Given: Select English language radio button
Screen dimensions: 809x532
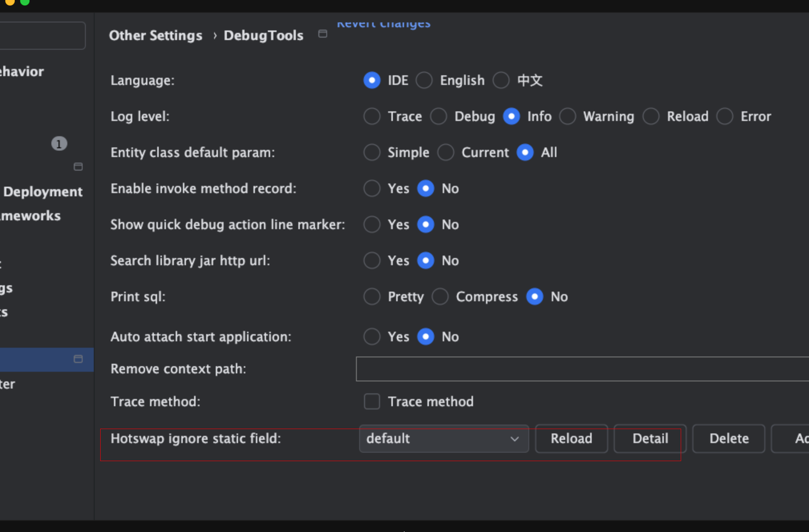Looking at the screenshot, I should pos(424,80).
